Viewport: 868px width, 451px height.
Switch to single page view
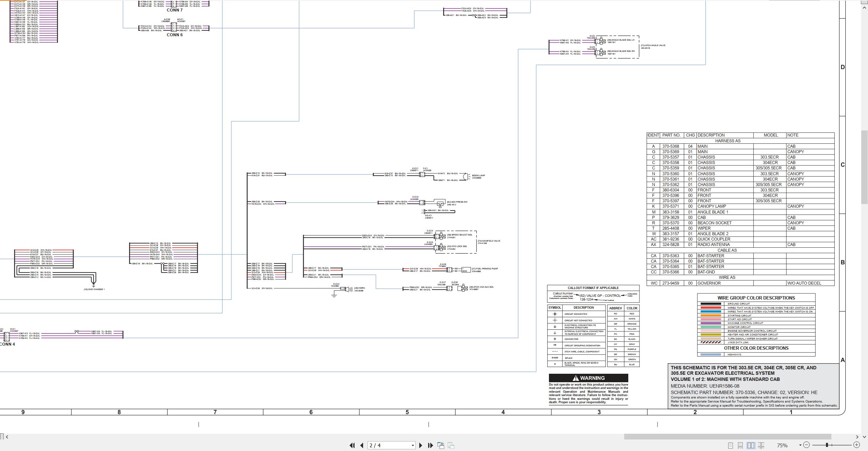pos(731,446)
